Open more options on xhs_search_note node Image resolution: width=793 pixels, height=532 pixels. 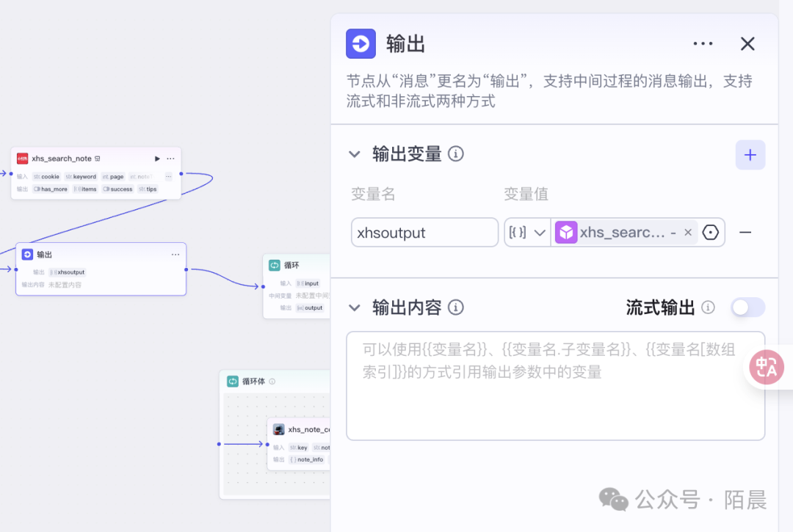[170, 158]
